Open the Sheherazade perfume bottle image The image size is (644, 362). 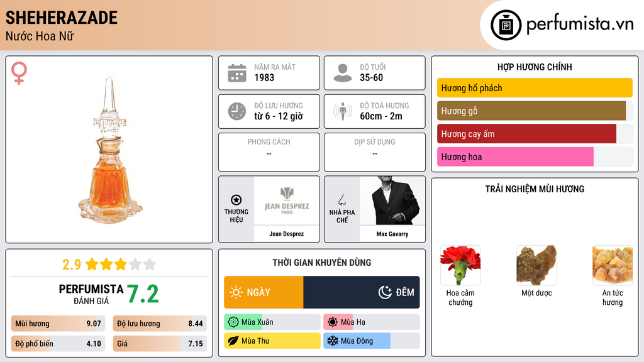click(x=110, y=150)
